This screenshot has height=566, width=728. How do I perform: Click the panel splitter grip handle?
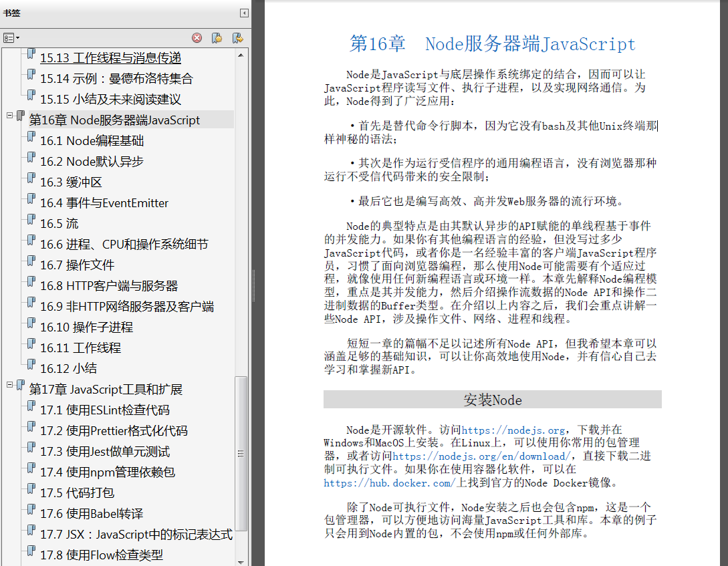(253, 285)
